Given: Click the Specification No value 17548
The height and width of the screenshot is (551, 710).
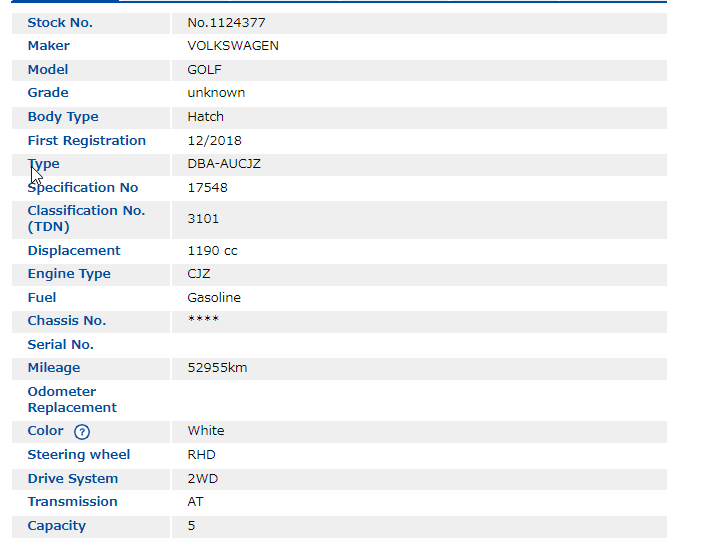Looking at the screenshot, I should (x=207, y=188).
